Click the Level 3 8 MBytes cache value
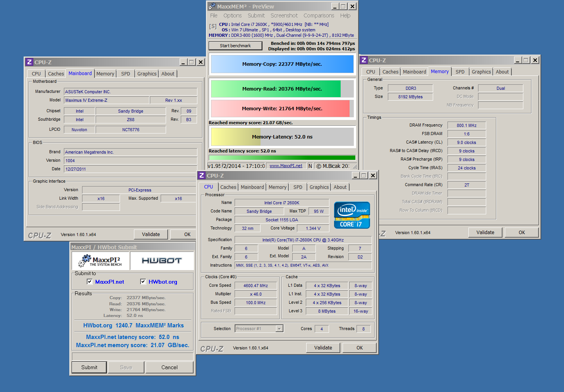 click(x=327, y=311)
